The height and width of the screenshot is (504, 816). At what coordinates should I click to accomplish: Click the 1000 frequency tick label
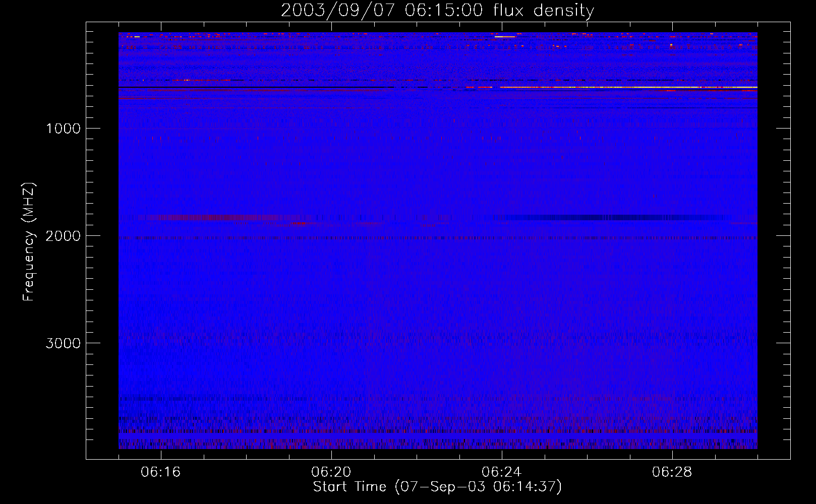coord(63,129)
